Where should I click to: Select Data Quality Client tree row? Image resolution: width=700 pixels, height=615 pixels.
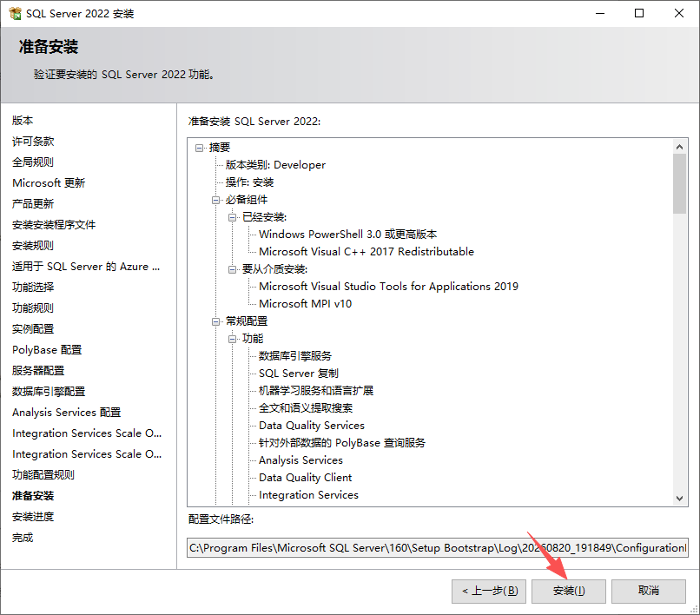point(306,478)
